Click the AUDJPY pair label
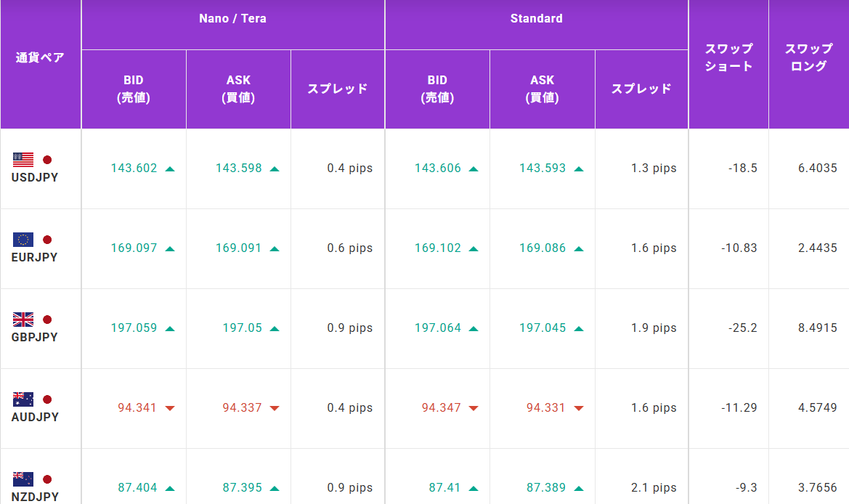 pyautogui.click(x=35, y=418)
